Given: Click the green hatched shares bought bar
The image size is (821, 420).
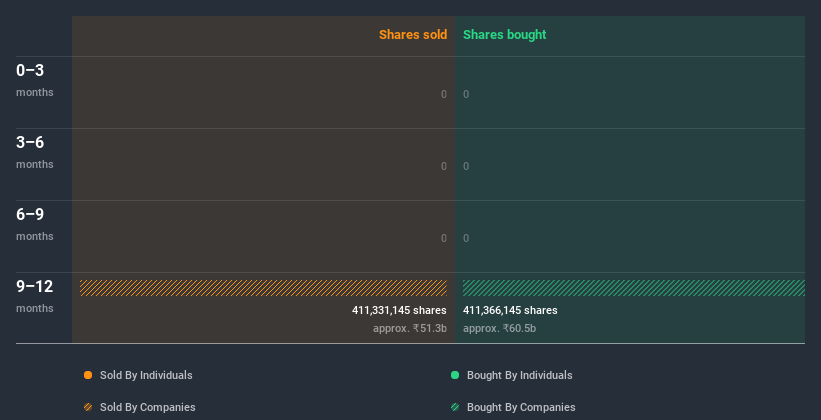Looking at the screenshot, I should (634, 288).
